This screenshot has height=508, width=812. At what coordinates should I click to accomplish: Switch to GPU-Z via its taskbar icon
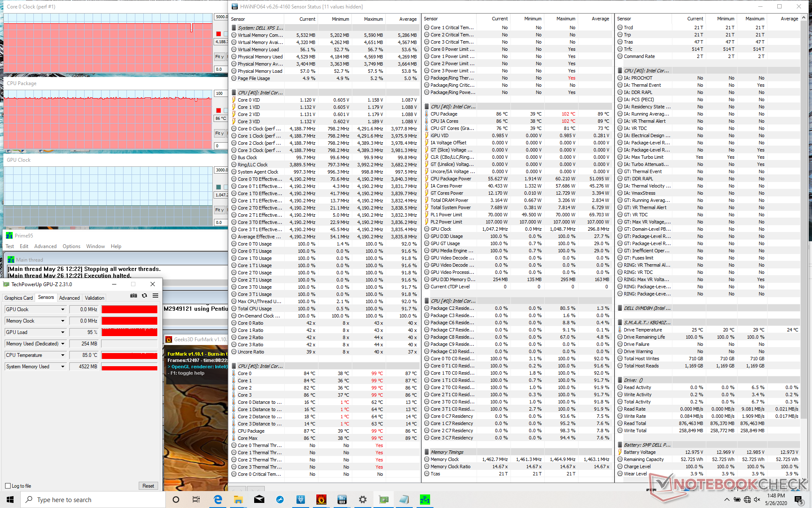(x=384, y=500)
